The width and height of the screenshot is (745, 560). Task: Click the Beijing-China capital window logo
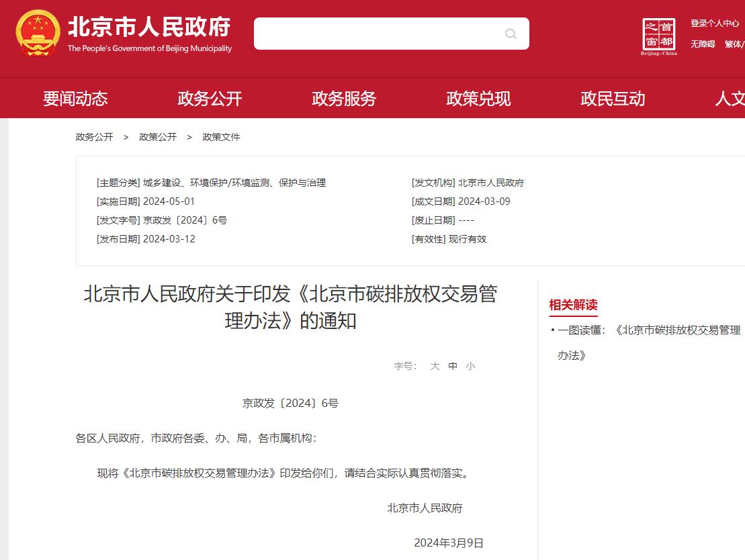(658, 36)
